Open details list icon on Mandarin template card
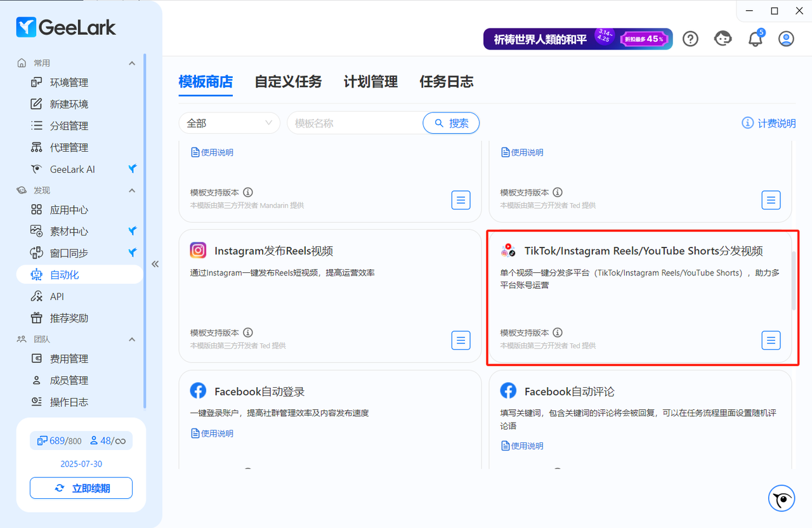Viewport: 812px width, 528px height. tap(461, 200)
